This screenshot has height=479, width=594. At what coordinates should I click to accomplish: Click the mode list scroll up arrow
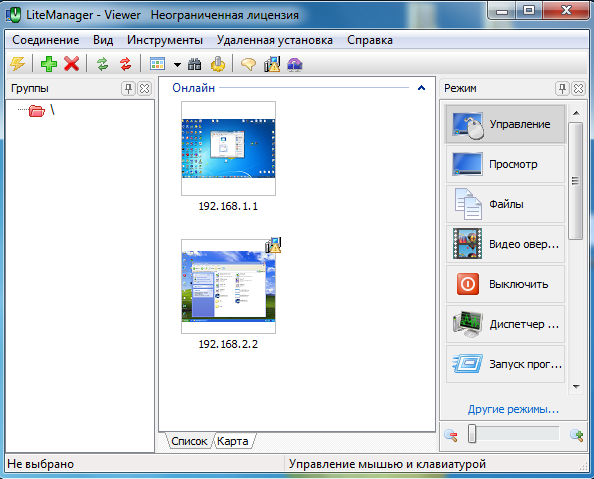point(576,113)
